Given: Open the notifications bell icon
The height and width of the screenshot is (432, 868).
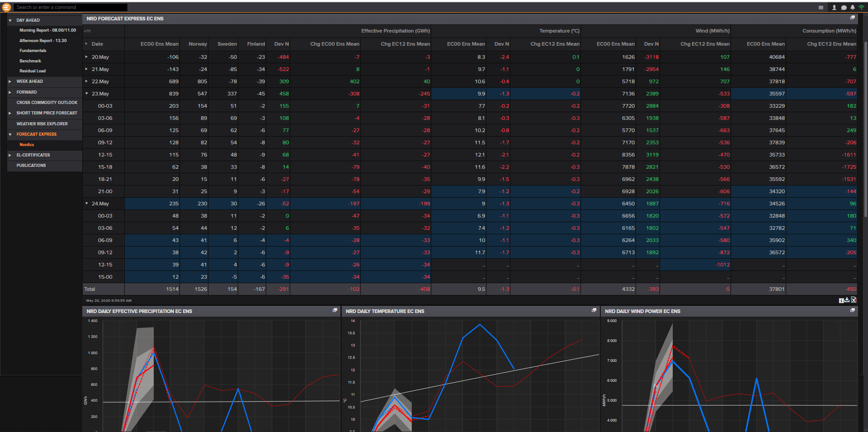Looking at the screenshot, I should tap(852, 7).
